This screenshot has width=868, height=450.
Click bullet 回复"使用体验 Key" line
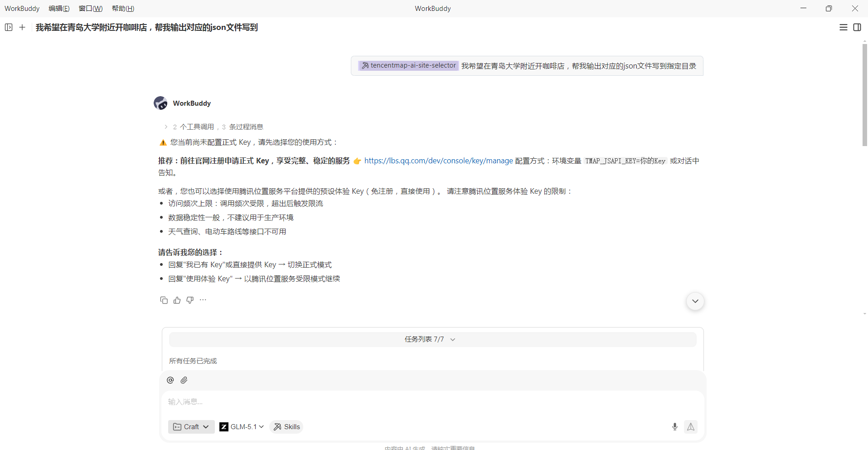[x=254, y=279]
